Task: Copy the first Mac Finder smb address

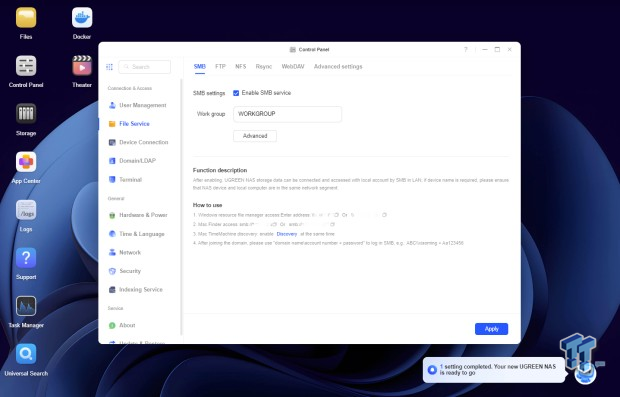Action: pos(274,225)
